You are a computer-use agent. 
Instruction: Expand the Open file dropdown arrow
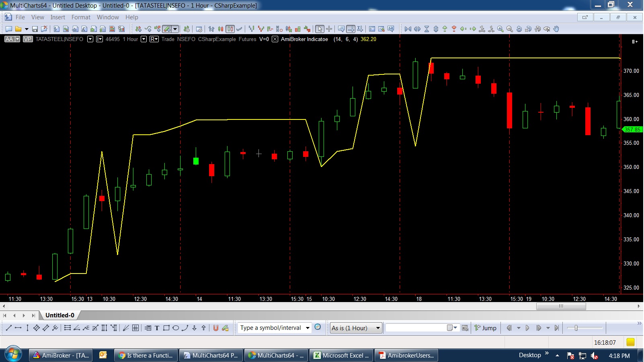(x=27, y=29)
